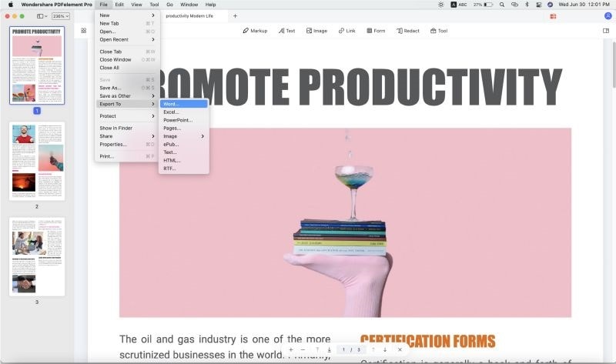Expand the New submenu
The height and width of the screenshot is (364, 616).
pos(127,15)
